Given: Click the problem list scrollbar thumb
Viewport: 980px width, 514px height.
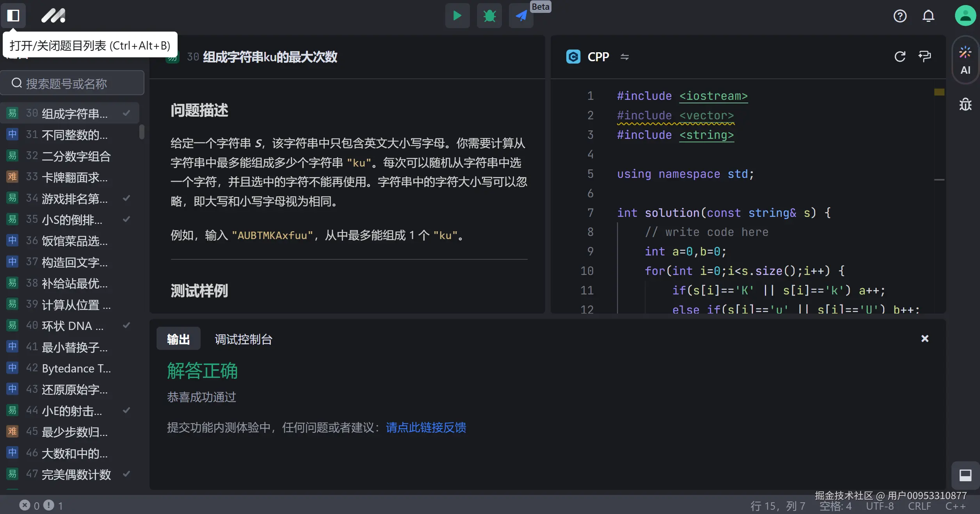Looking at the screenshot, I should (x=142, y=131).
